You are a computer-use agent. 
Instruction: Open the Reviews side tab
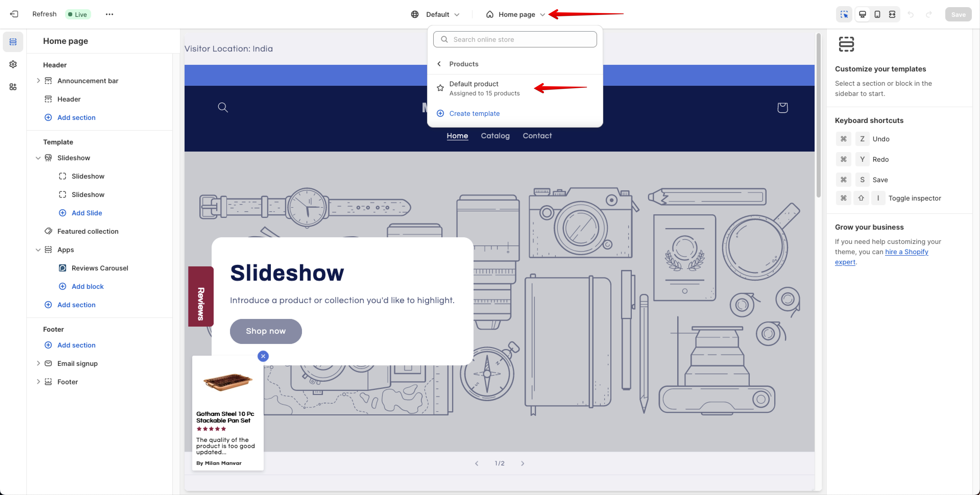pyautogui.click(x=200, y=296)
